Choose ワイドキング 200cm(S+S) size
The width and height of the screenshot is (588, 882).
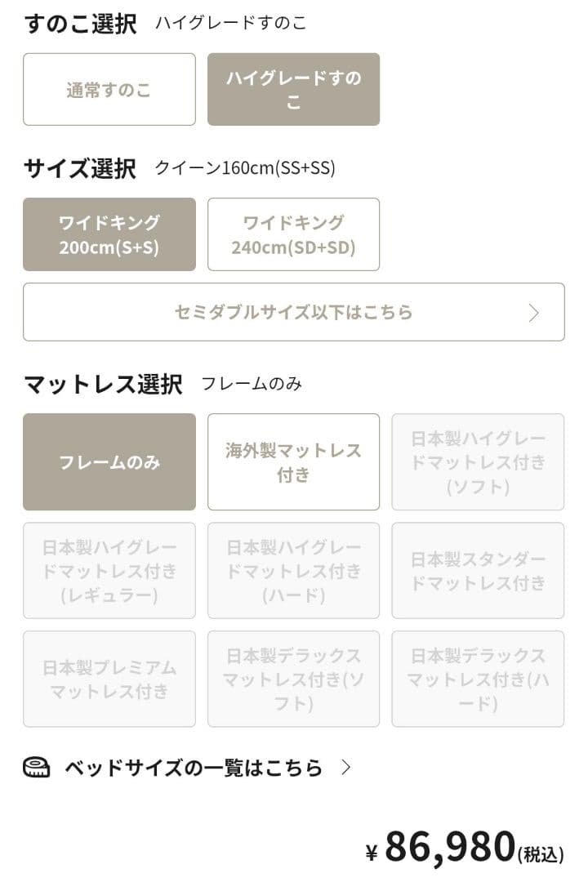pos(109,234)
